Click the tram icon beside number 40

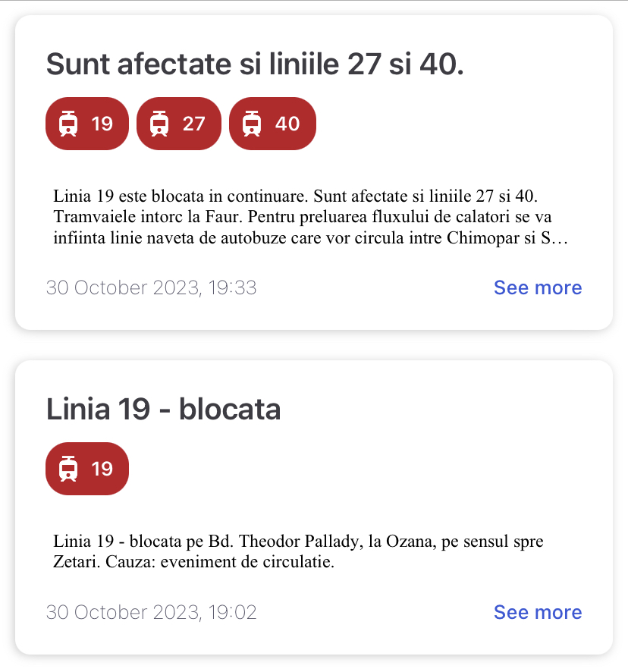click(x=252, y=124)
